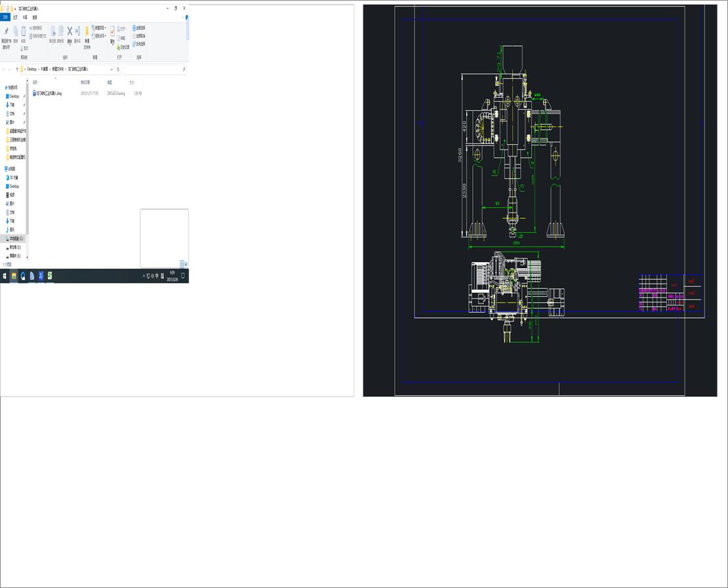
Task: Show hidden tray icons with the chevron
Action: (144, 276)
